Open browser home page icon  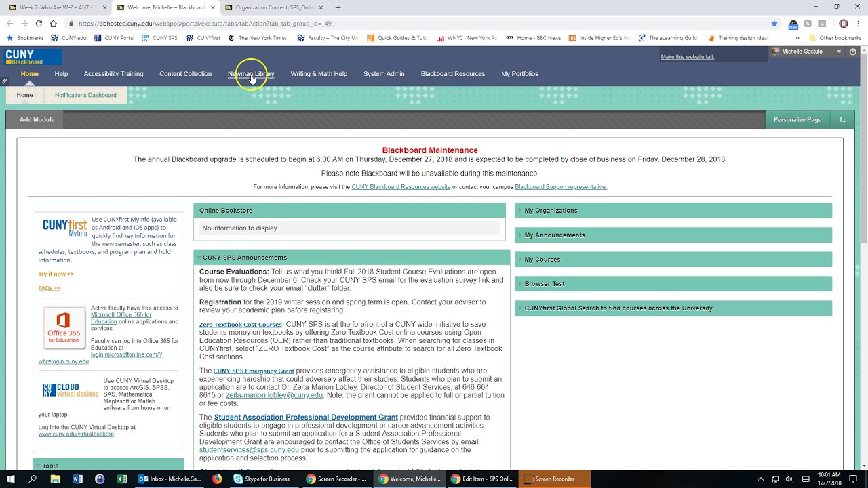pyautogui.click(x=53, y=23)
